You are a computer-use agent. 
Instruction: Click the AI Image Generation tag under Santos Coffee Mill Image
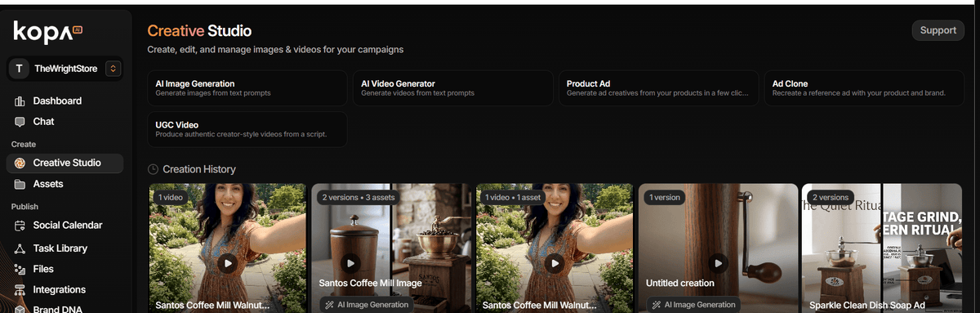coord(366,305)
